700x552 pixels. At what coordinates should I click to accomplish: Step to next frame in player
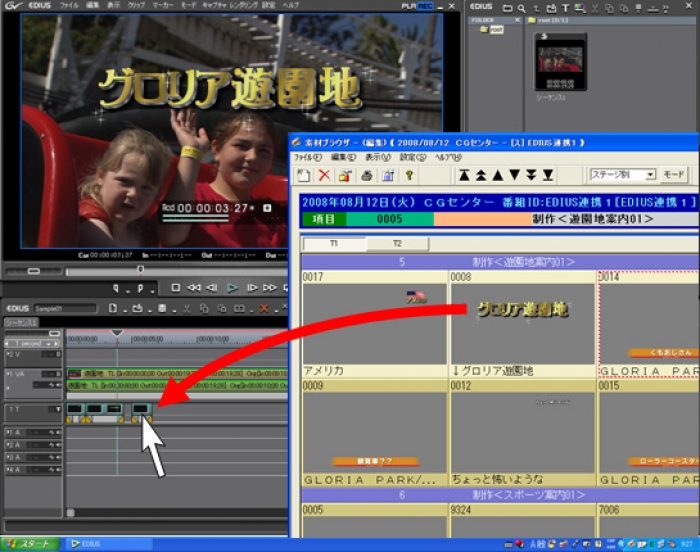252,288
